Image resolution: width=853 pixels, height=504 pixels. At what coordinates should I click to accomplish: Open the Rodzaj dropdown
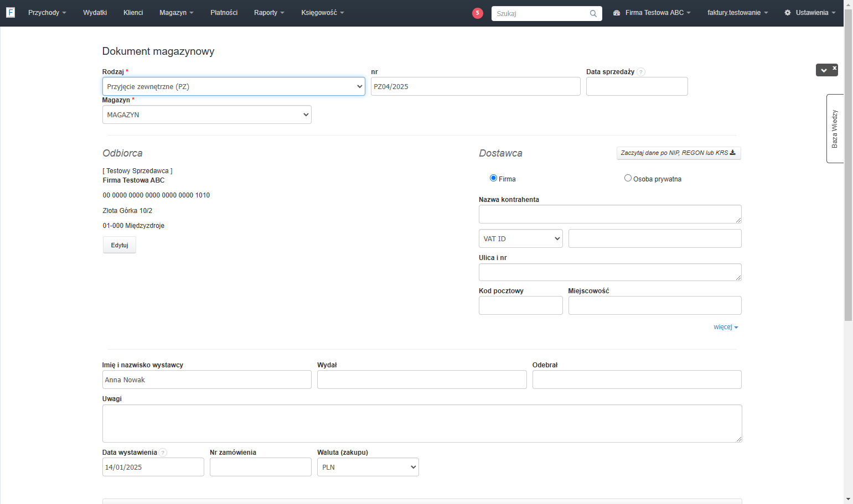point(234,86)
